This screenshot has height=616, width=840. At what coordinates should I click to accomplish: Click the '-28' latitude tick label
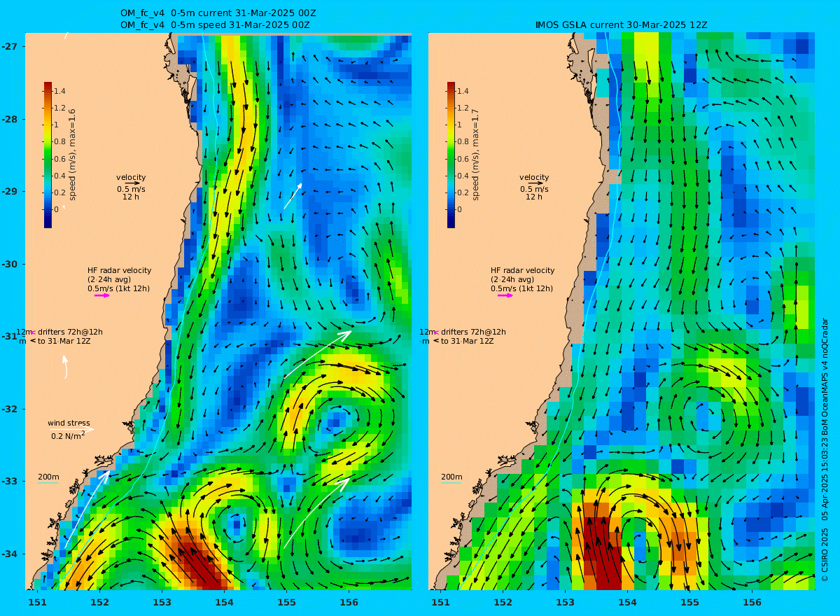coord(10,119)
